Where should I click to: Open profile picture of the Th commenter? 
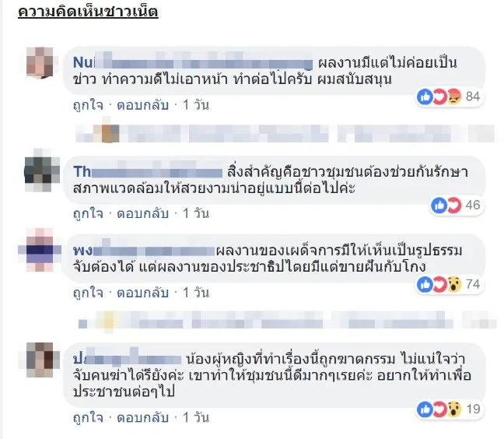coord(42,170)
